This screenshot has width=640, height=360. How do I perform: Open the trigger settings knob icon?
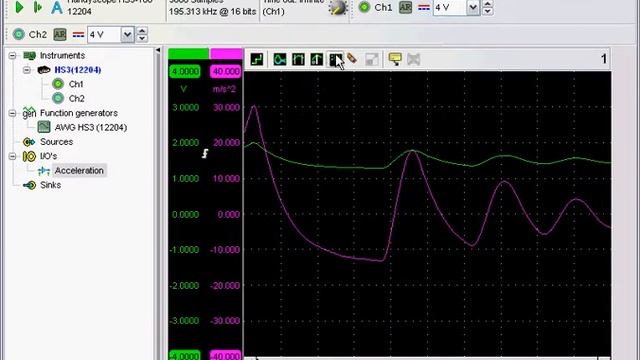pos(338,7)
